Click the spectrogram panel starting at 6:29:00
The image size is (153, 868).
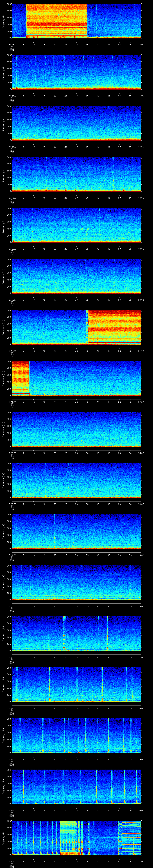pyautogui.click(x=76, y=786)
